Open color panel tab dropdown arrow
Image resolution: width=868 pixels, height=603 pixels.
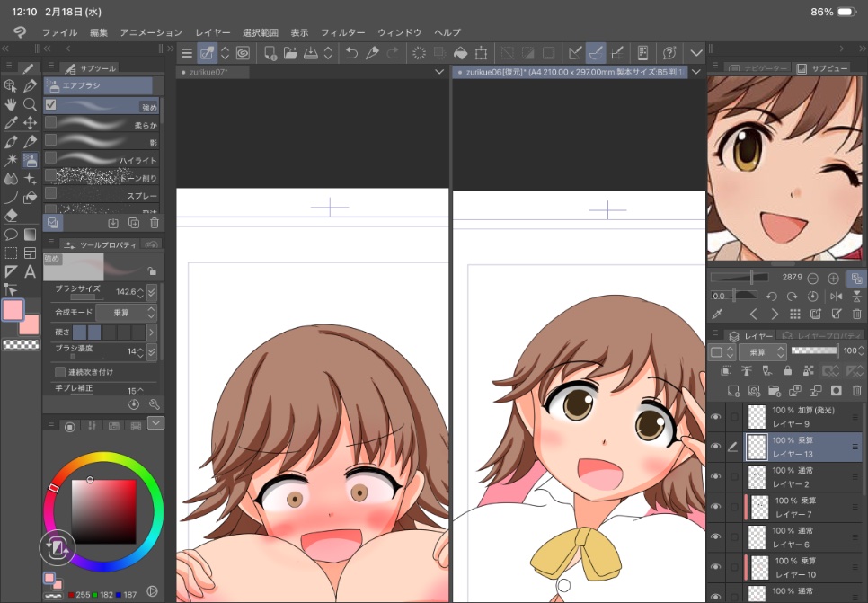(x=156, y=423)
